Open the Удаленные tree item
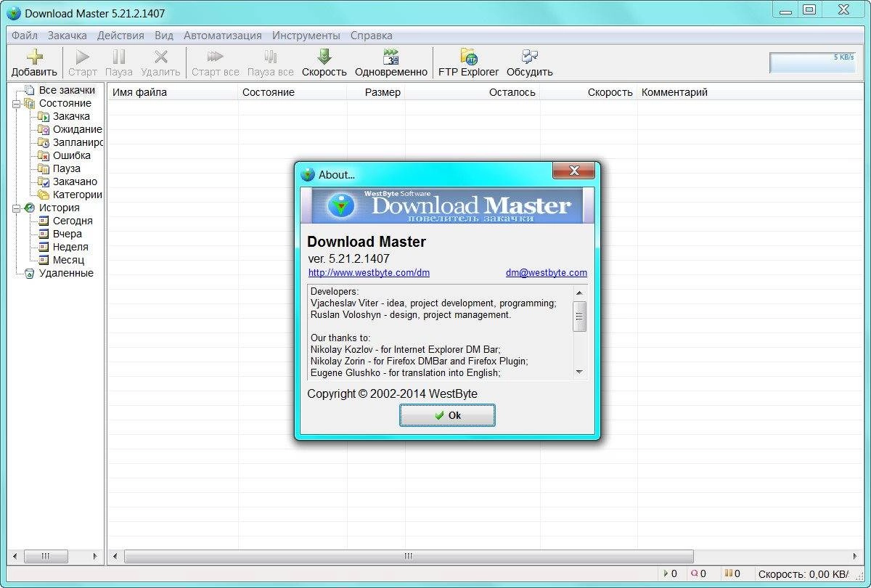871x588 pixels. click(x=66, y=273)
